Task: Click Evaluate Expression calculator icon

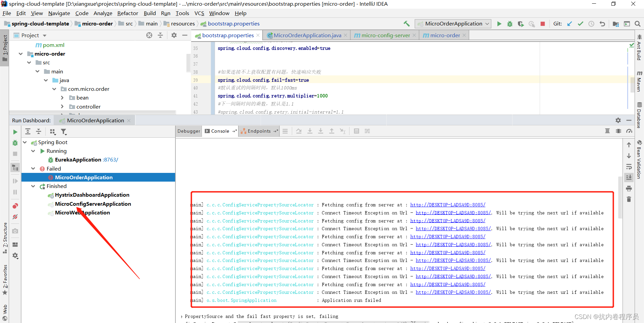Action: click(357, 131)
